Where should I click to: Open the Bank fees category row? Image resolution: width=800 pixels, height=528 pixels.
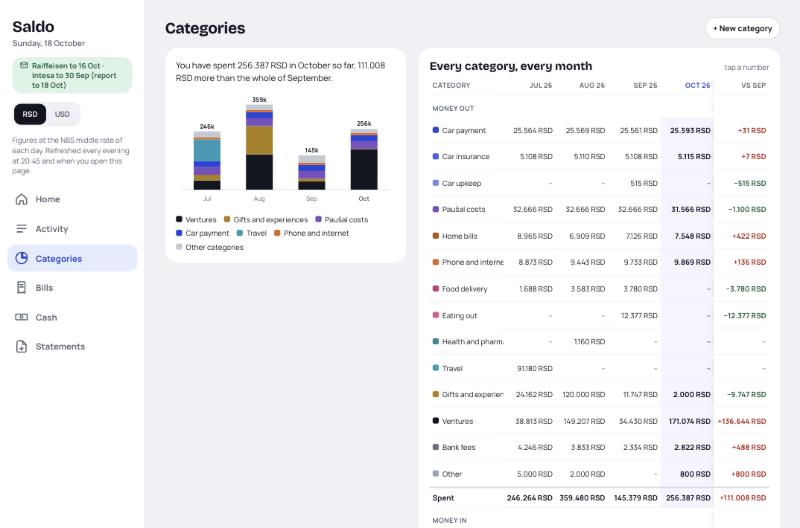tap(599, 447)
